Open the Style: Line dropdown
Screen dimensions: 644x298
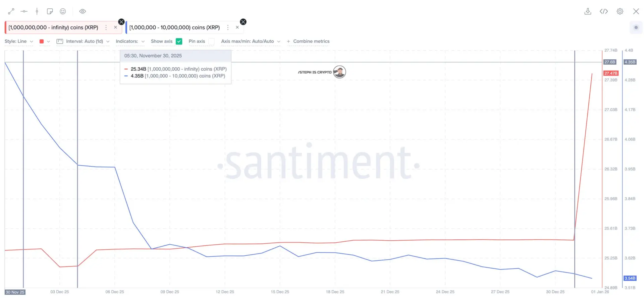coord(19,41)
